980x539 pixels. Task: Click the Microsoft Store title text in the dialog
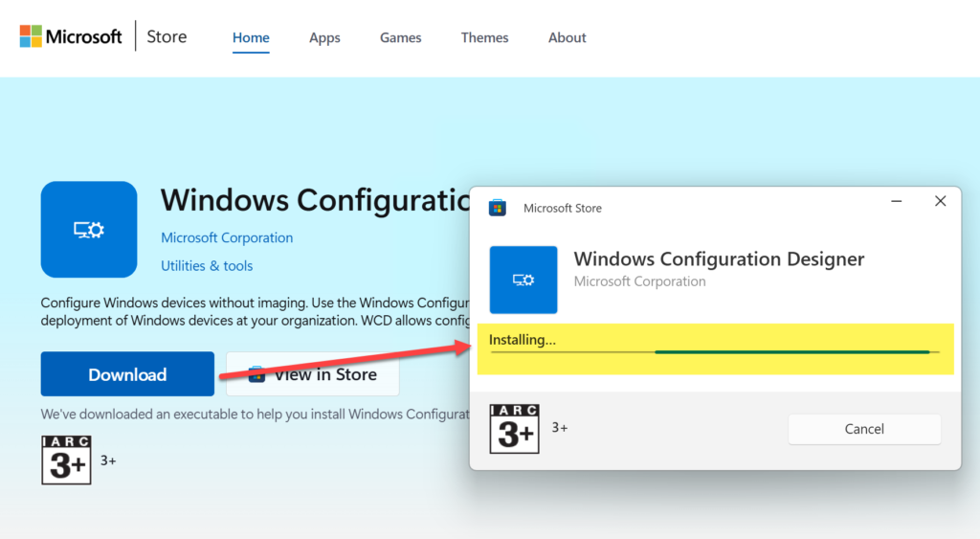click(x=563, y=208)
